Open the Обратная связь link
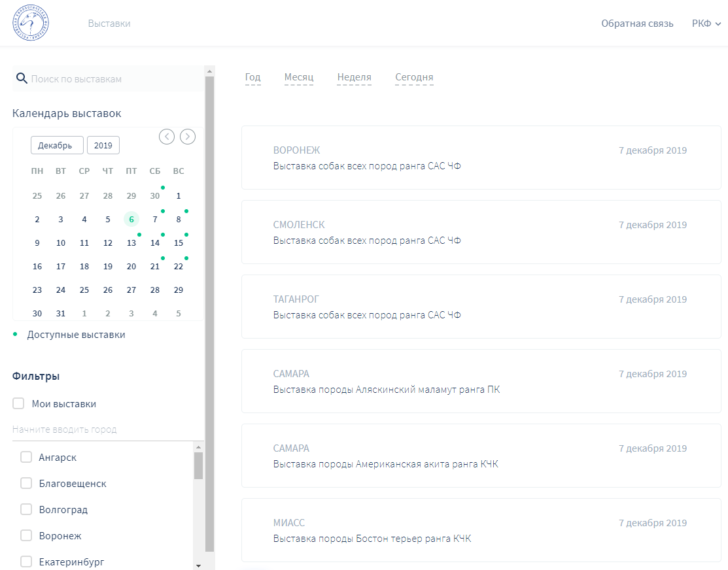Image resolution: width=728 pixels, height=570 pixels. (x=637, y=24)
